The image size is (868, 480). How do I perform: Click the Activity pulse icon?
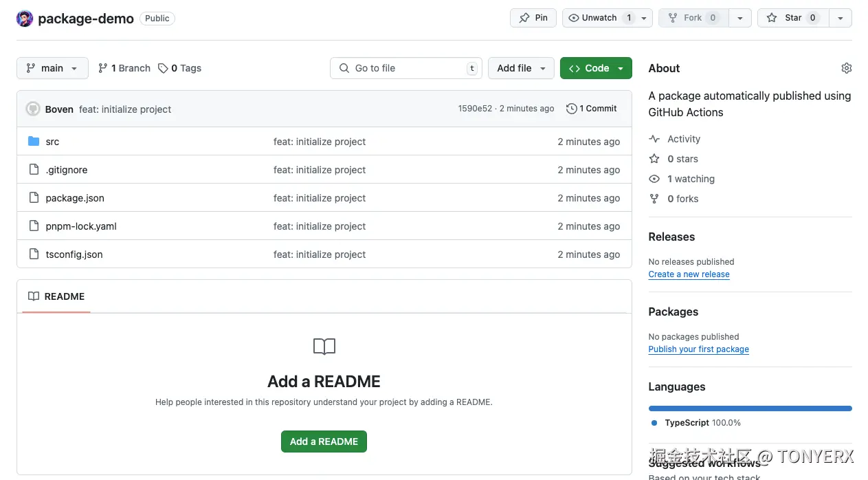pos(654,139)
